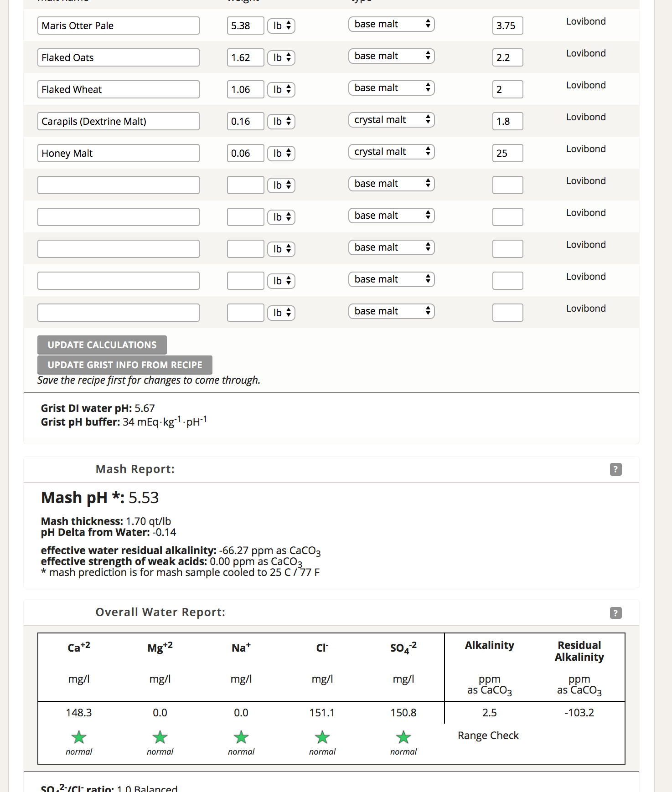
Task: Change Carapils type from crystal malt
Action: coord(391,119)
